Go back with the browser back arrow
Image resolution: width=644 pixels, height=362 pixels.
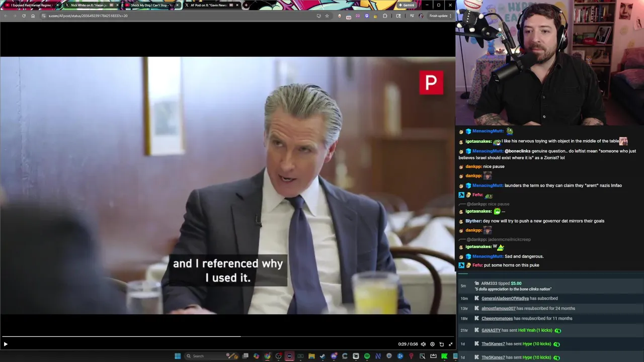(x=6, y=16)
